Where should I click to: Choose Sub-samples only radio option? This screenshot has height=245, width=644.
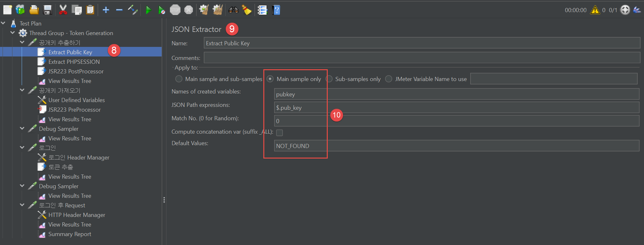coord(329,79)
